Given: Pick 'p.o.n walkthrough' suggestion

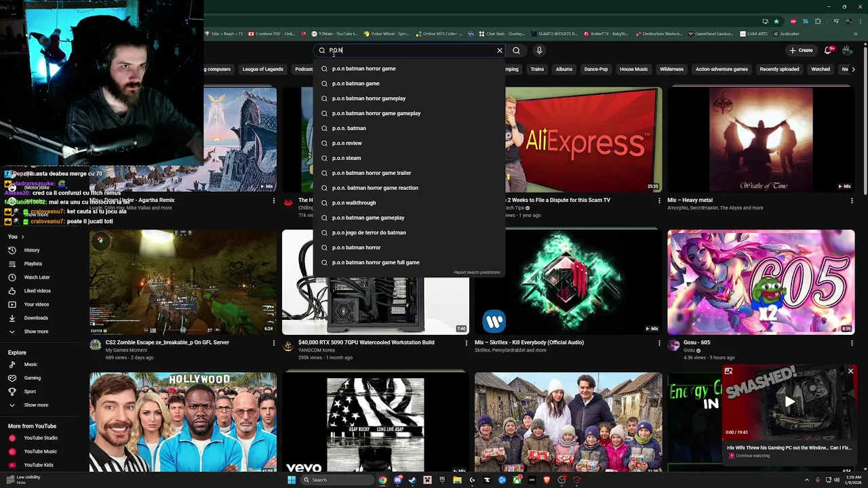Looking at the screenshot, I should [409, 203].
